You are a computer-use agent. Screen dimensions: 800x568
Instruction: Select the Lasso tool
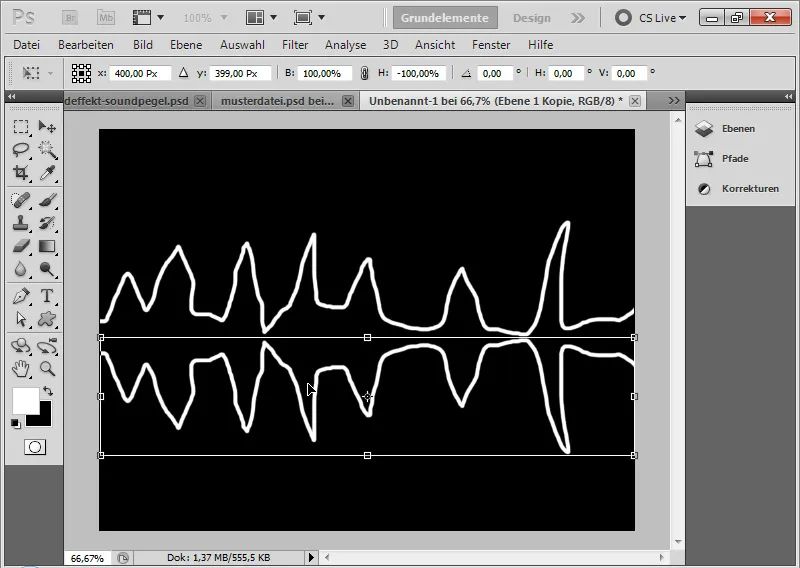[20, 150]
